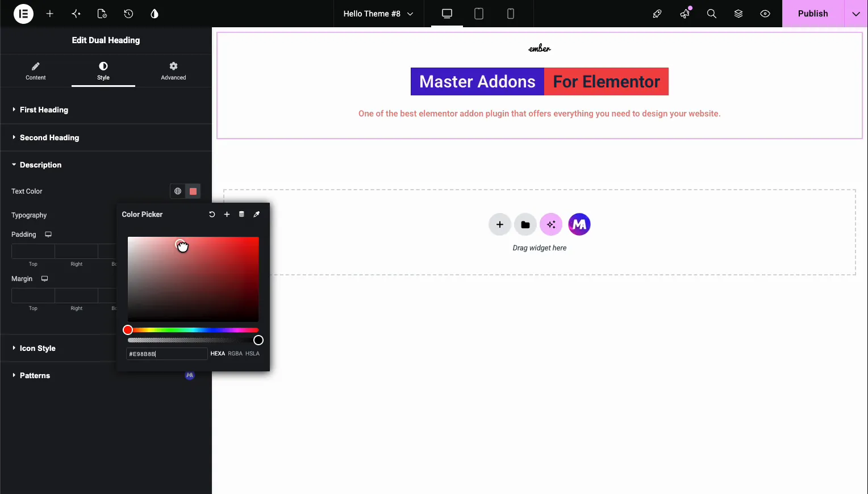Click the Typography label
868x494 pixels.
pyautogui.click(x=29, y=215)
